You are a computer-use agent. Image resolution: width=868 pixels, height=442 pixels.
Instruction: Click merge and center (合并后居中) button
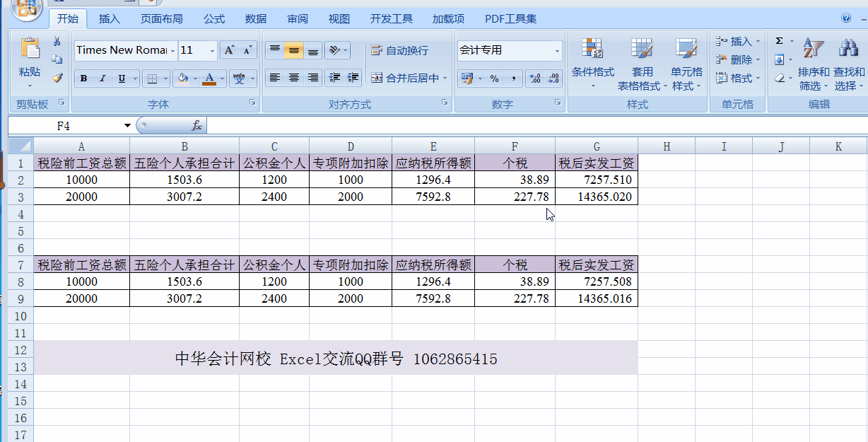(404, 78)
